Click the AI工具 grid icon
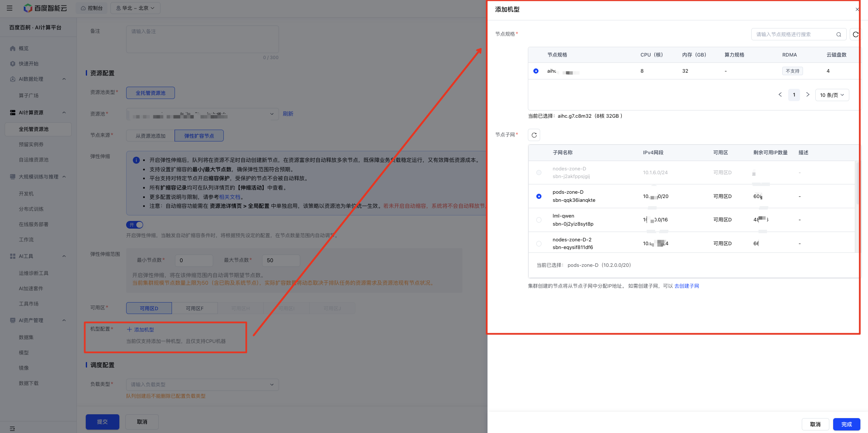The image size is (868, 433). [13, 256]
